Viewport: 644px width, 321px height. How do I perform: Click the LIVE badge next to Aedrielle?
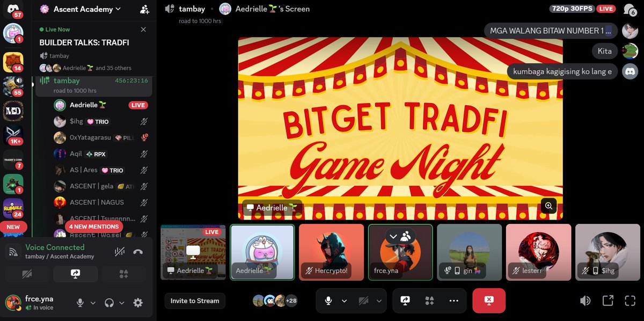[138, 105]
